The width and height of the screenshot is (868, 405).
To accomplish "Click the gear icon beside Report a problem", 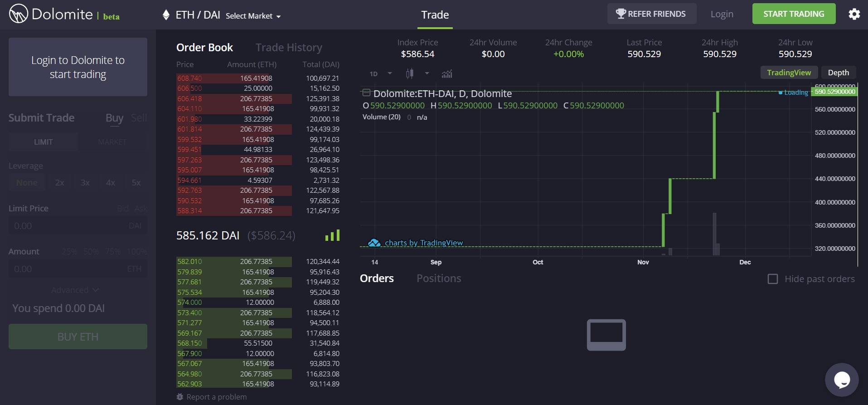I will (x=180, y=397).
